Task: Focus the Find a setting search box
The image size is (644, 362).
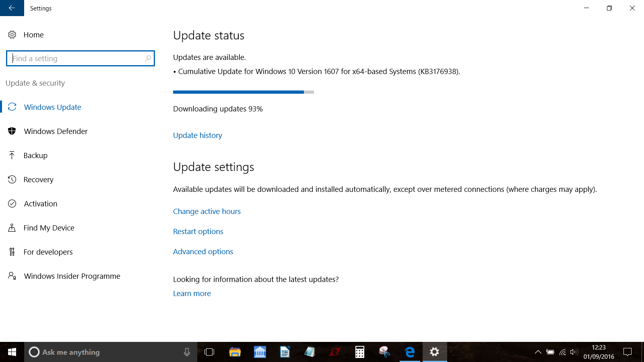Action: pos(80,58)
